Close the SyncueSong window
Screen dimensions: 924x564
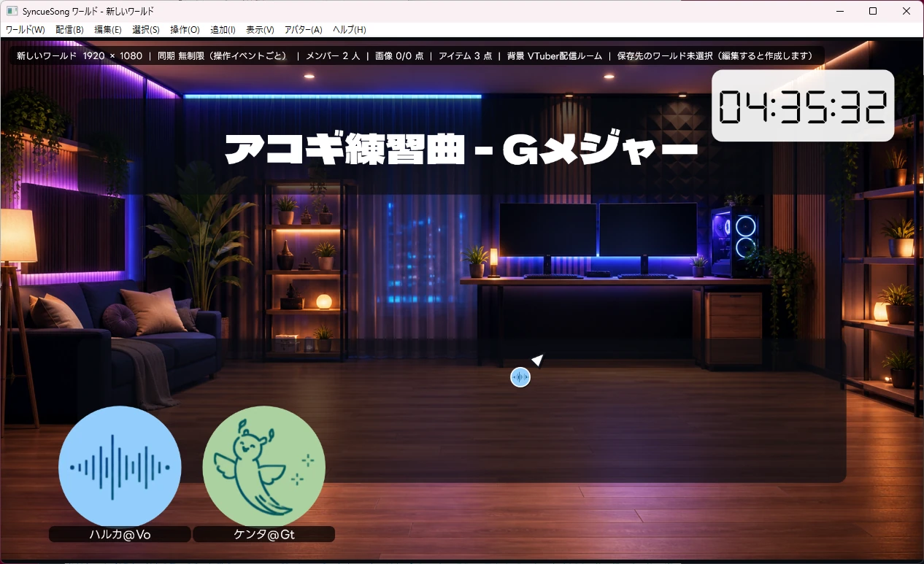coord(906,11)
